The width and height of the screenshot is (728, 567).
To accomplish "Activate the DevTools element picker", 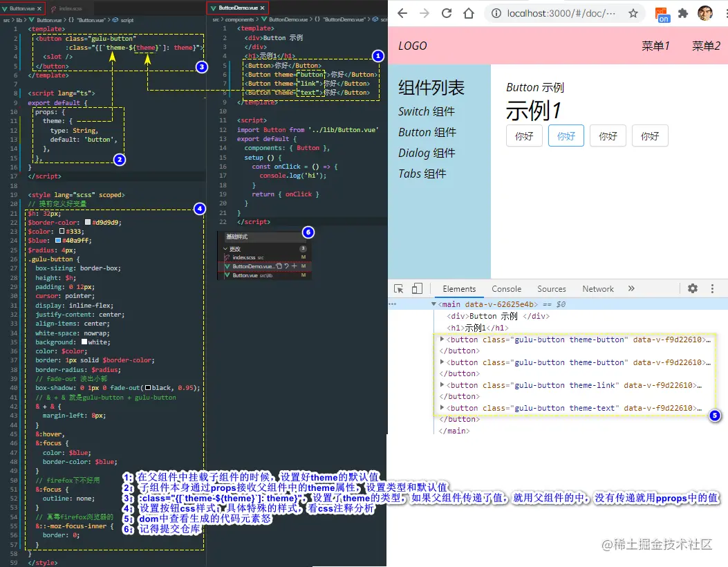I will 398,289.
